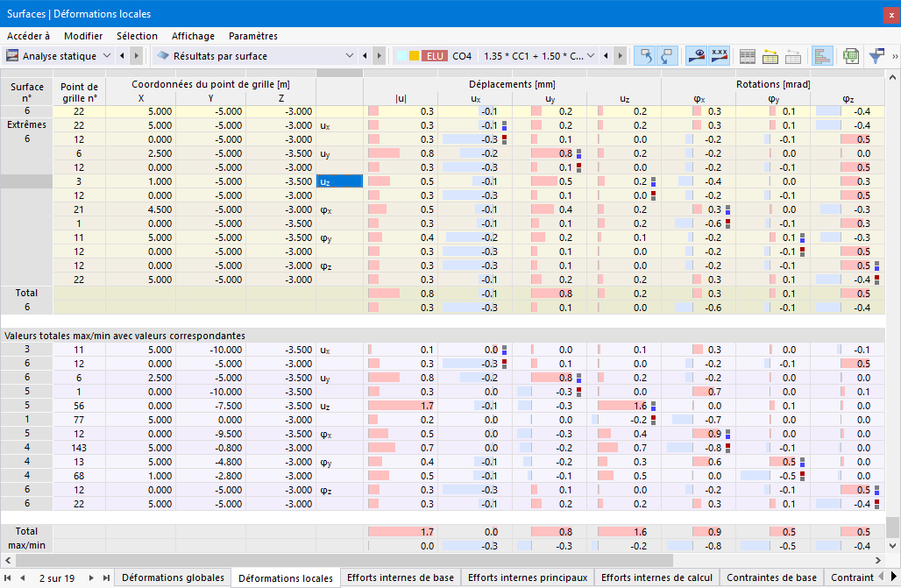This screenshot has height=588, width=901.
Task: Open the Efforts internes de base tab
Action: (x=401, y=577)
